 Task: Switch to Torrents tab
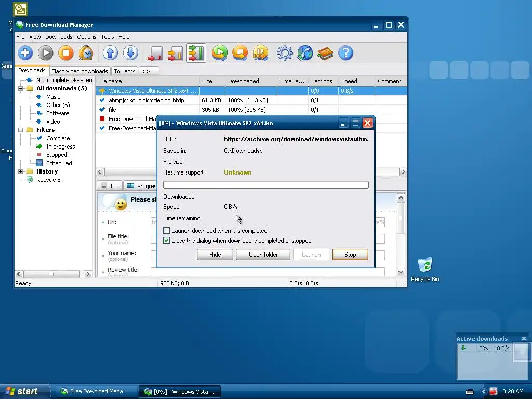tap(125, 71)
